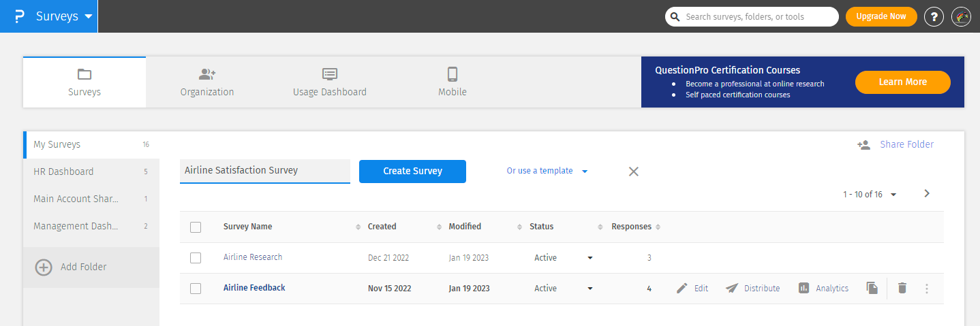This screenshot has width=980, height=326.
Task: Click the copy survey icon for Airline Feedback
Action: pos(872,289)
